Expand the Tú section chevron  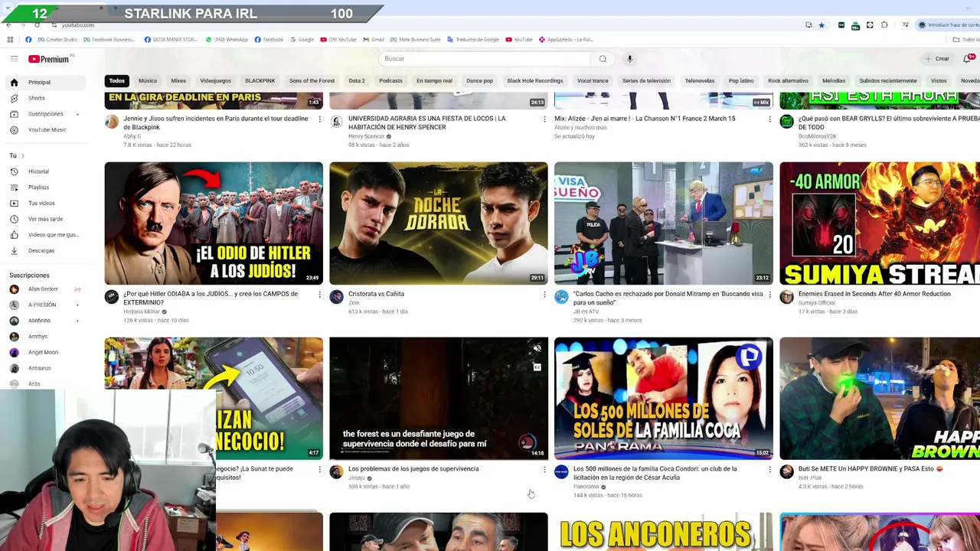pyautogui.click(x=22, y=156)
